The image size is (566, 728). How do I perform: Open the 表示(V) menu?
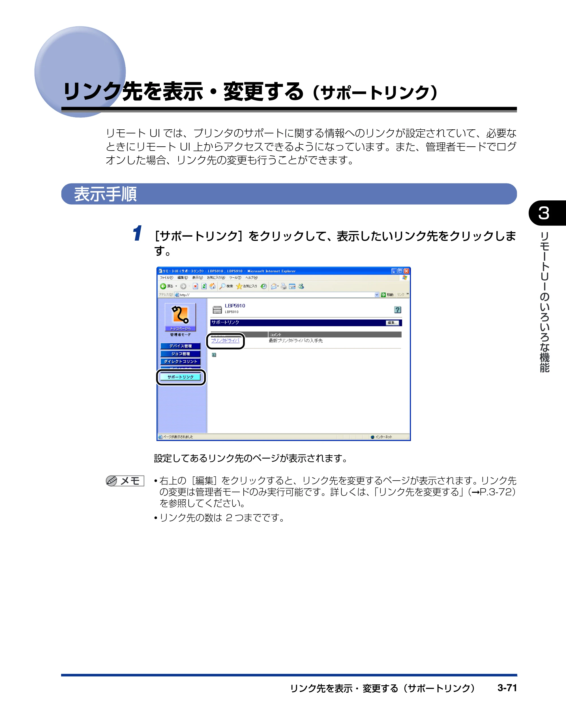pos(197,278)
